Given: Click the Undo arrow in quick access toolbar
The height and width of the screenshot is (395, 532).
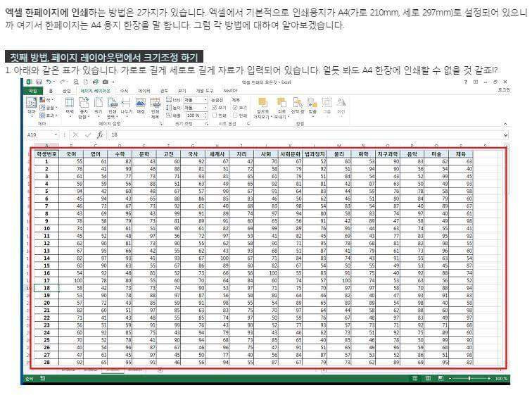Looking at the screenshot, I should pos(49,82).
